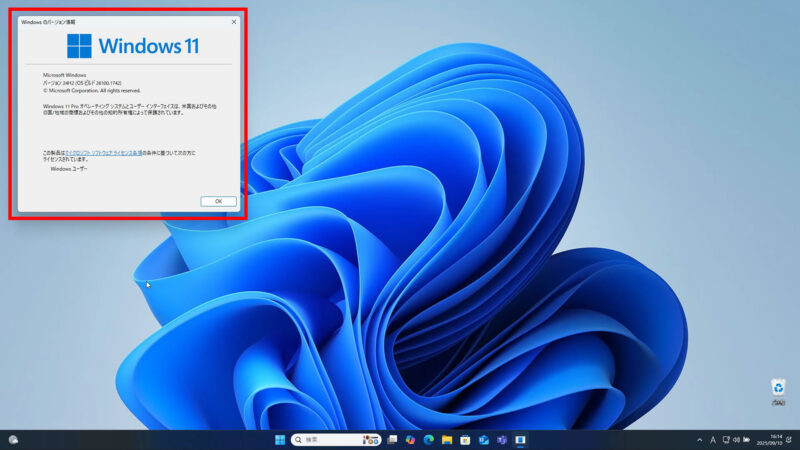Screen dimensions: 800x450
Task: Launch Microsoft Store
Action: click(465, 440)
